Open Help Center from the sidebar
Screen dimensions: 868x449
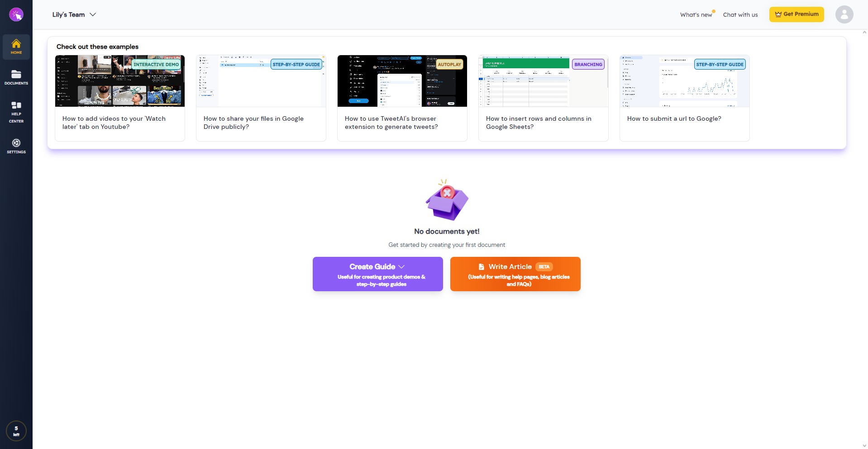coord(16,112)
